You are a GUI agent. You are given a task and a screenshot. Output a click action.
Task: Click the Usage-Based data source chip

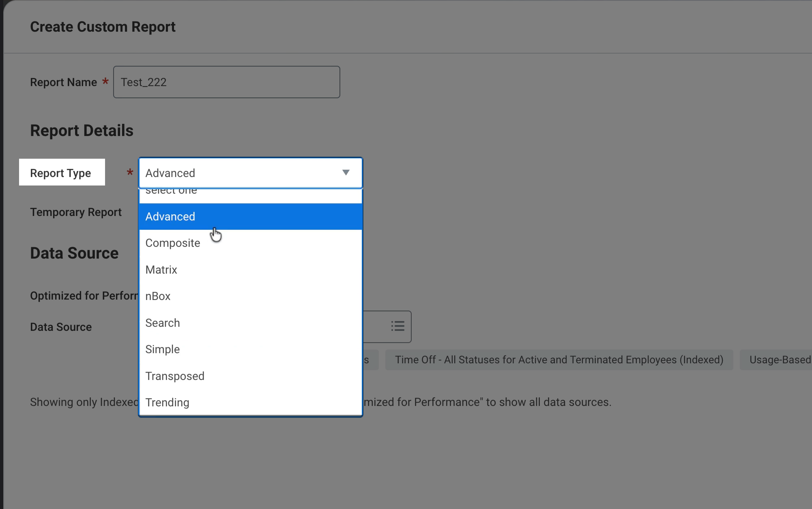[776, 360]
